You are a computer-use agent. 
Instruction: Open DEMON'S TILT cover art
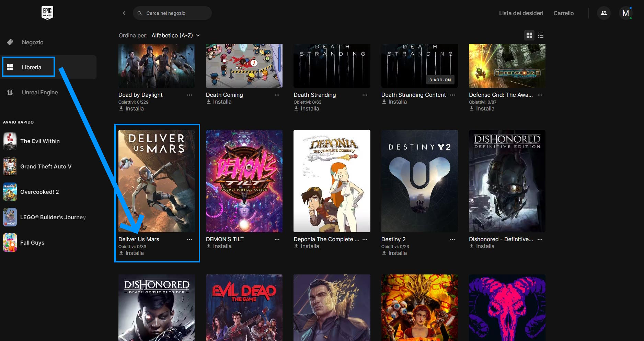244,181
